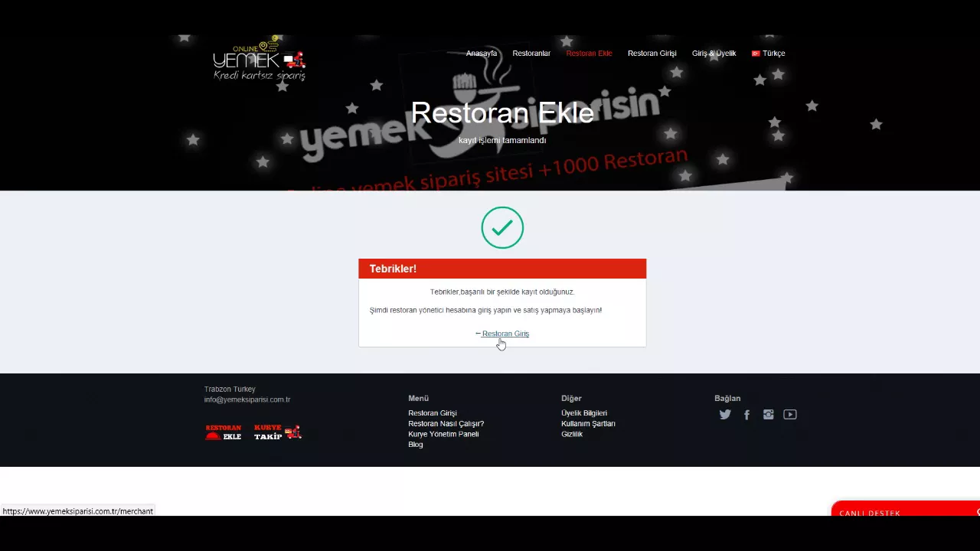Viewport: 980px width, 551px height.
Task: Click the Tebrikler! red header
Action: (x=502, y=269)
